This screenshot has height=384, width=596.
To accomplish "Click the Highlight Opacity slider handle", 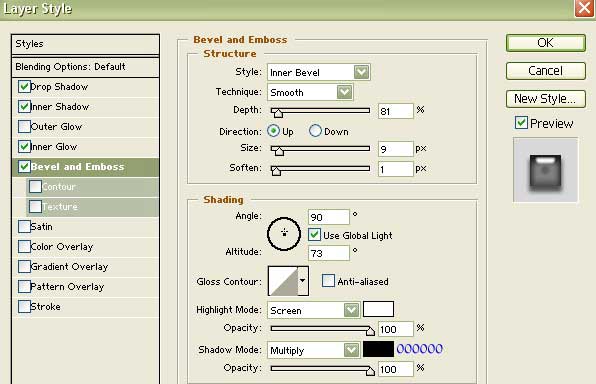I will click(370, 331).
